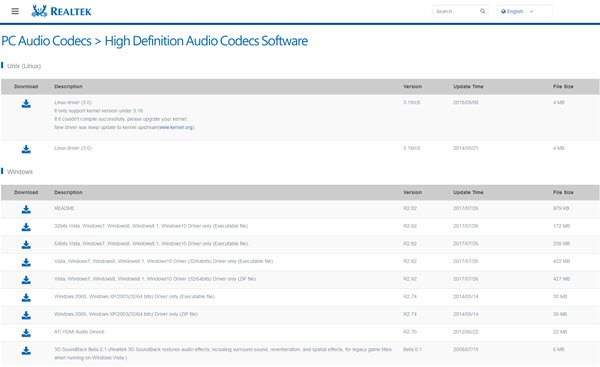Image resolution: width=600 pixels, height=367 pixels.
Task: Select the Windows section heading
Action: (x=20, y=172)
